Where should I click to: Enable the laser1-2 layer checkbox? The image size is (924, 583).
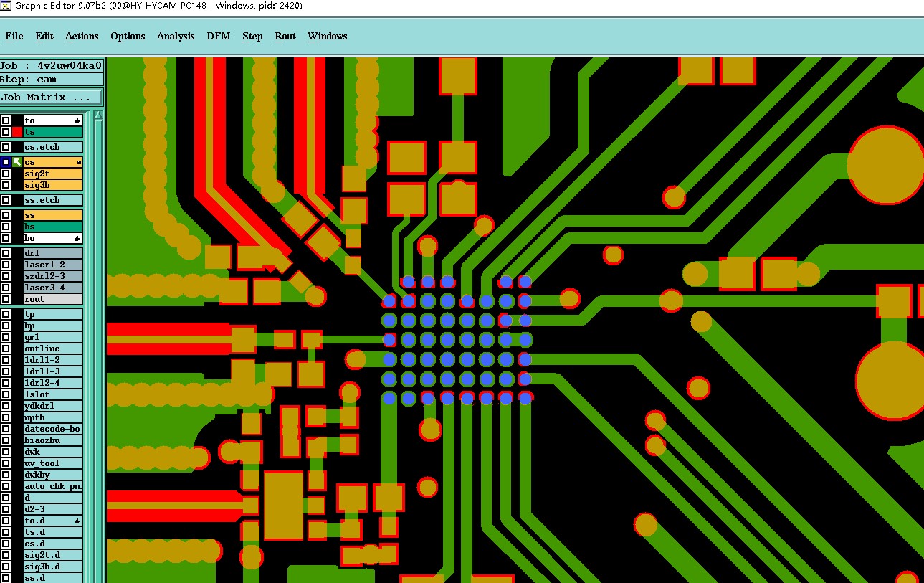6,265
